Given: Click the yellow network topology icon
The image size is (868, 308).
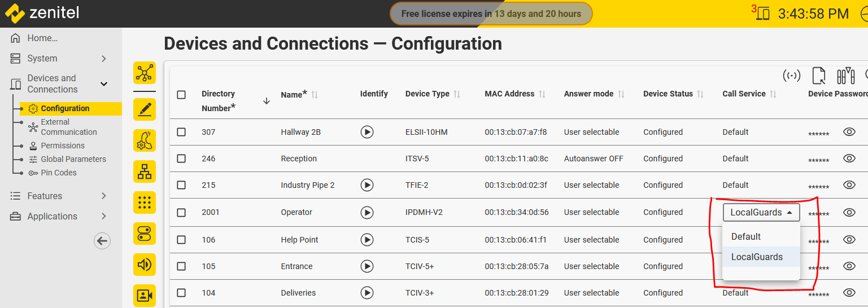Looking at the screenshot, I should 145,73.
